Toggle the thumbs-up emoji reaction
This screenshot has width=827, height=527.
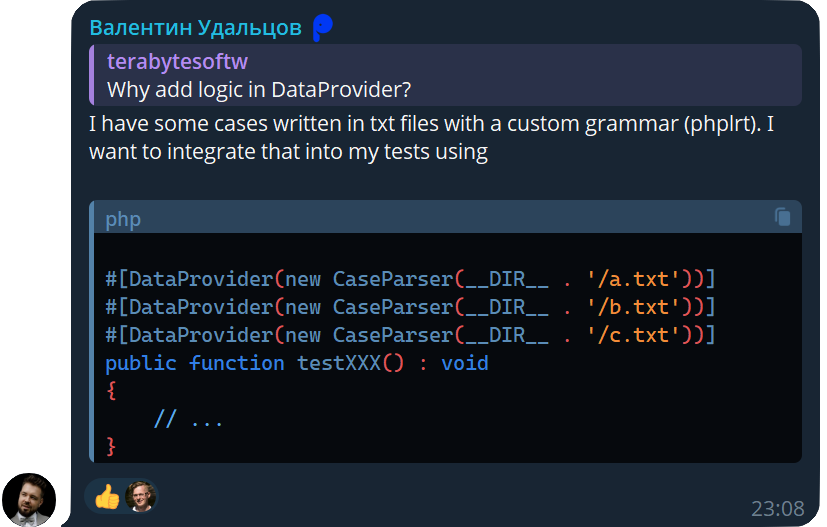point(107,496)
